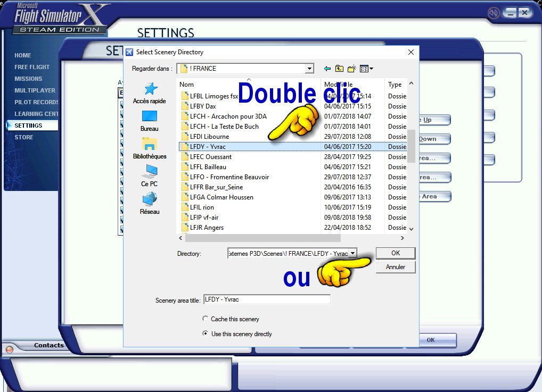Open Réseau network location

click(x=149, y=204)
